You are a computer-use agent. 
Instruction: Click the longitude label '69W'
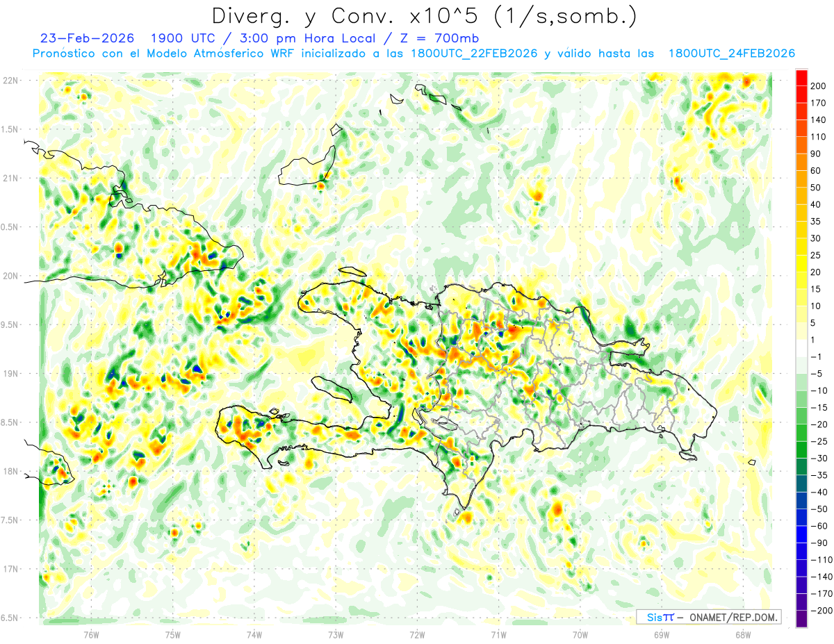pyautogui.click(x=662, y=634)
